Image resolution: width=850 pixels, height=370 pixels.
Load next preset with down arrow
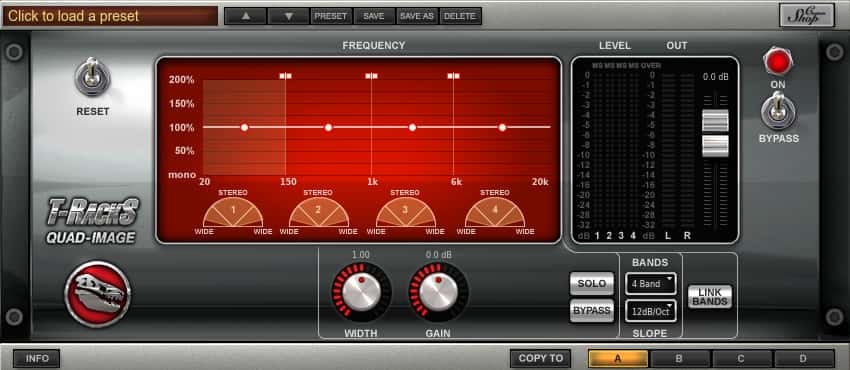tap(288, 16)
